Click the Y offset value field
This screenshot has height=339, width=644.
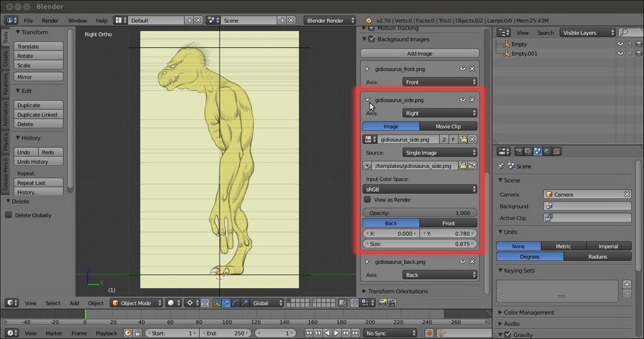[449, 234]
